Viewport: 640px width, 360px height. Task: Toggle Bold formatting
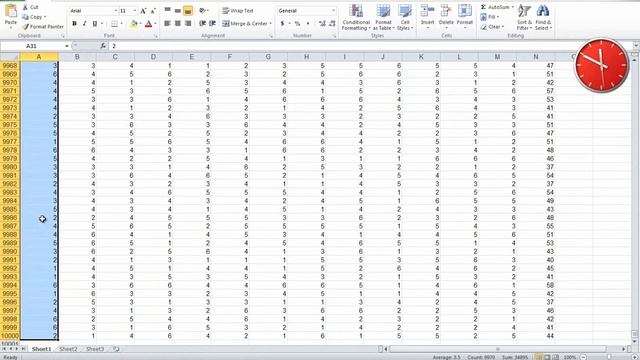pyautogui.click(x=74, y=24)
